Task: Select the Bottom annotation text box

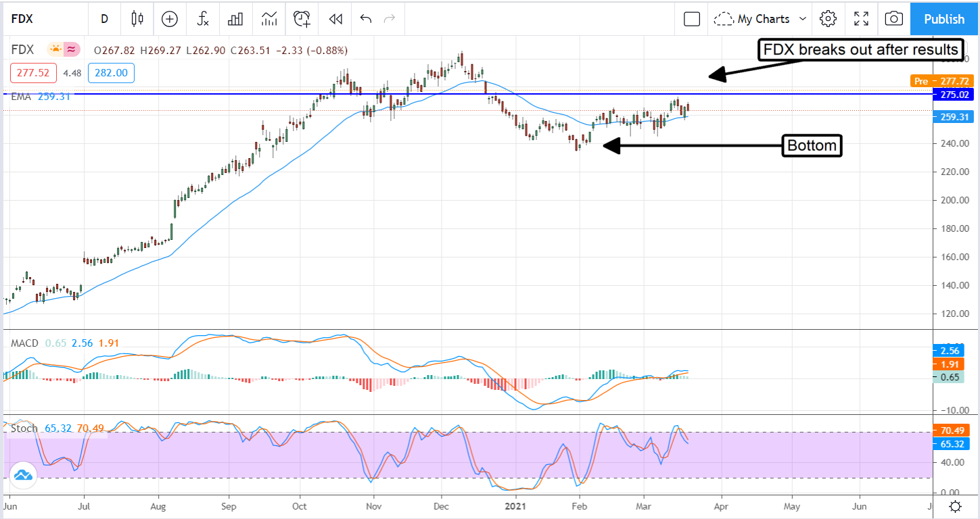Action: [812, 145]
